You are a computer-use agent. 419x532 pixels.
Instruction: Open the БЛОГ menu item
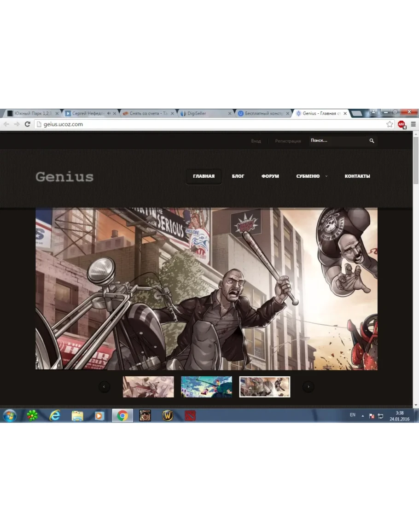pyautogui.click(x=238, y=176)
